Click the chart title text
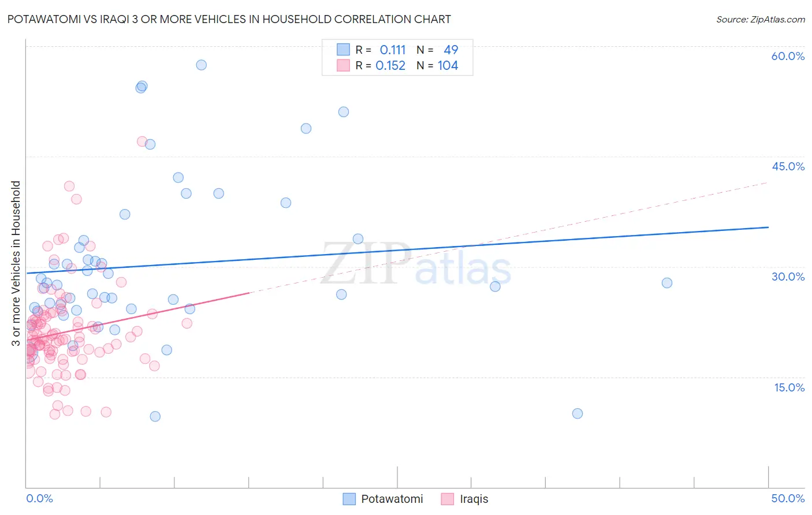812x515 pixels. coord(229,19)
